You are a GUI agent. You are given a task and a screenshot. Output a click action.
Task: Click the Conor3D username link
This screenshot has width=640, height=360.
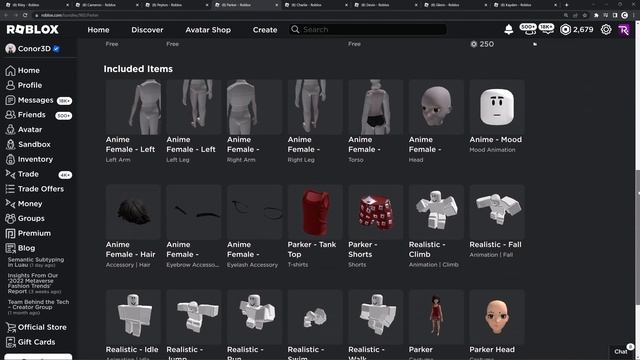(34, 49)
